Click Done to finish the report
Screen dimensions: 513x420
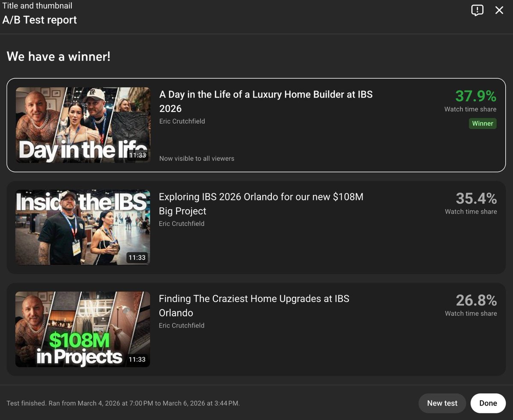pos(488,403)
